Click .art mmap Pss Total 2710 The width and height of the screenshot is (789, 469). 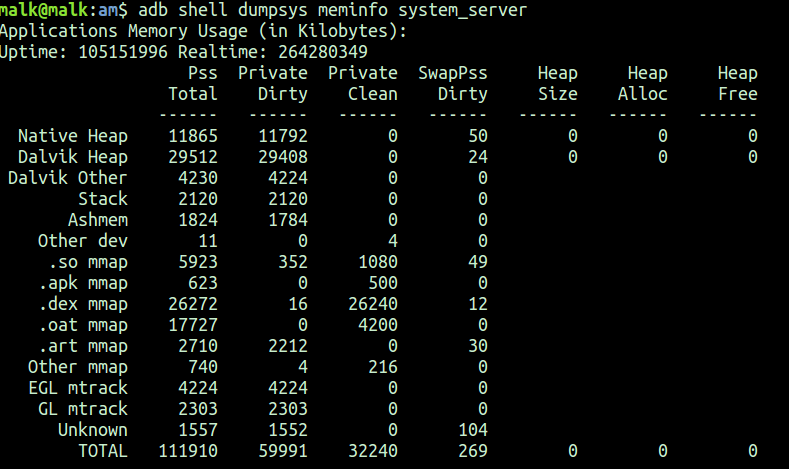coord(198,346)
